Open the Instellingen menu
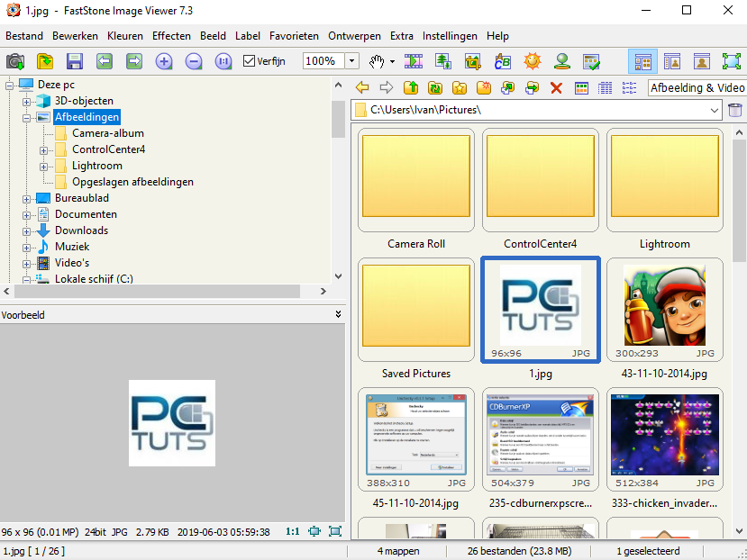This screenshot has height=560, width=747. (450, 36)
